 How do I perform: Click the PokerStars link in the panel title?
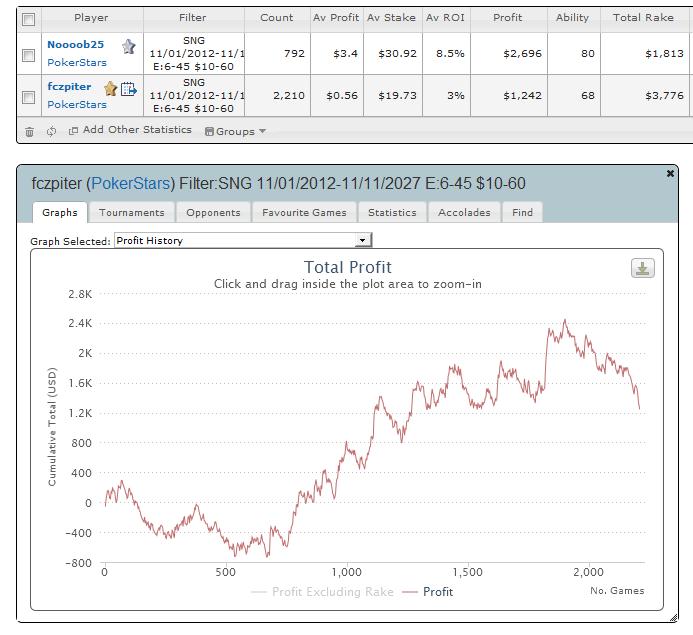click(131, 183)
